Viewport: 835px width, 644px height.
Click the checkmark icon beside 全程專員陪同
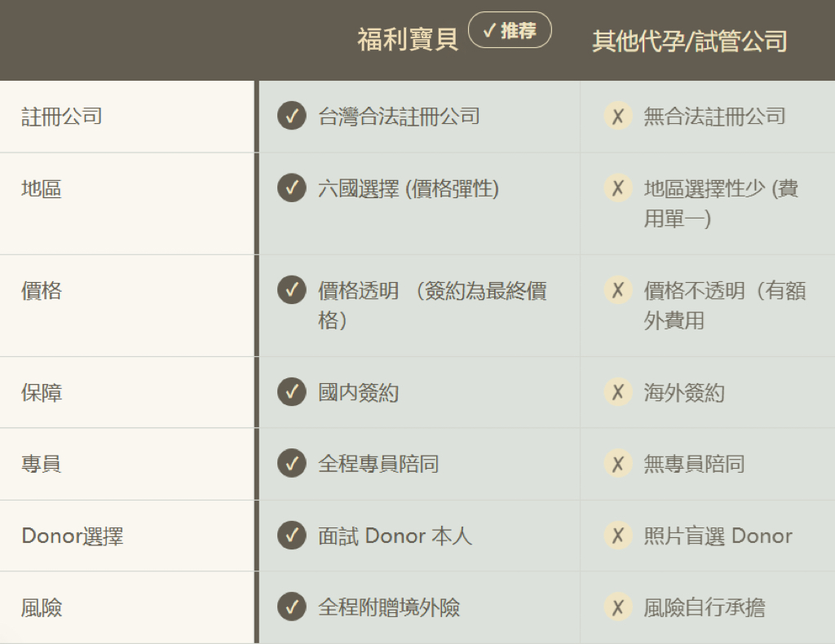pyautogui.click(x=291, y=464)
